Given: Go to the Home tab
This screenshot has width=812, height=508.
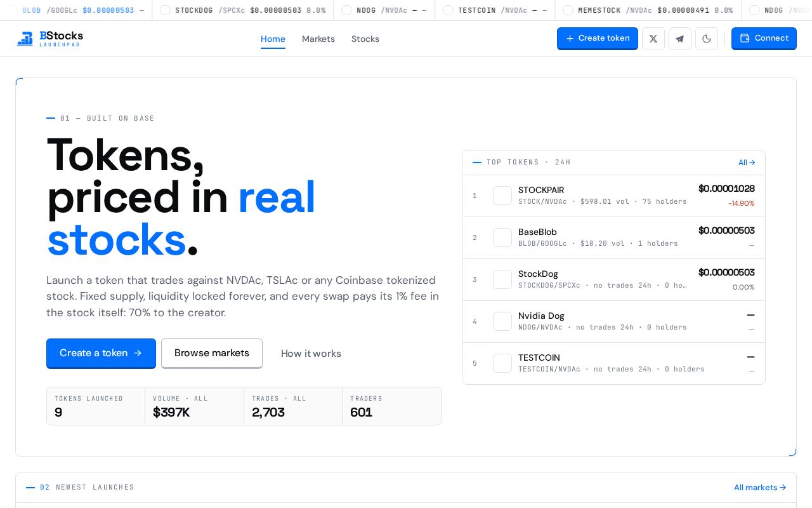Looking at the screenshot, I should point(273,39).
